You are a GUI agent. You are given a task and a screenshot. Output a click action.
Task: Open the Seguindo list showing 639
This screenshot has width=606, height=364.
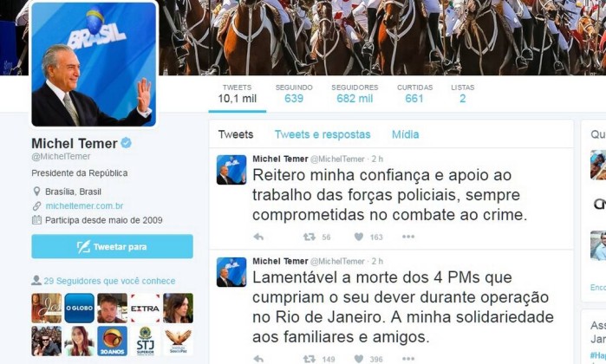tap(294, 94)
